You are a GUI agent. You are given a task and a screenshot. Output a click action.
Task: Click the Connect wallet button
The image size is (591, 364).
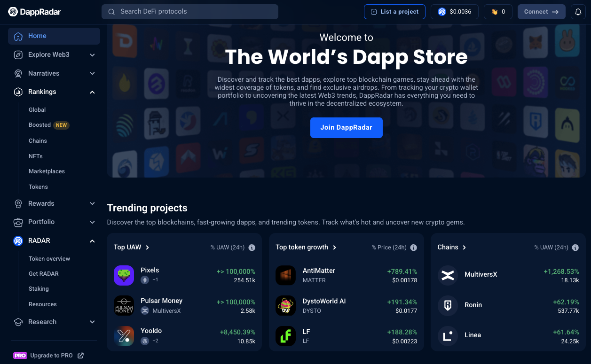[542, 12]
